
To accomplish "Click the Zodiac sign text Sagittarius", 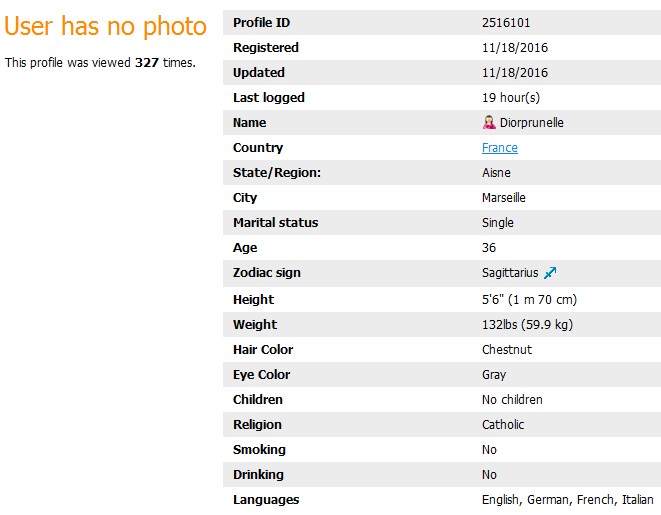I will click(x=510, y=273).
